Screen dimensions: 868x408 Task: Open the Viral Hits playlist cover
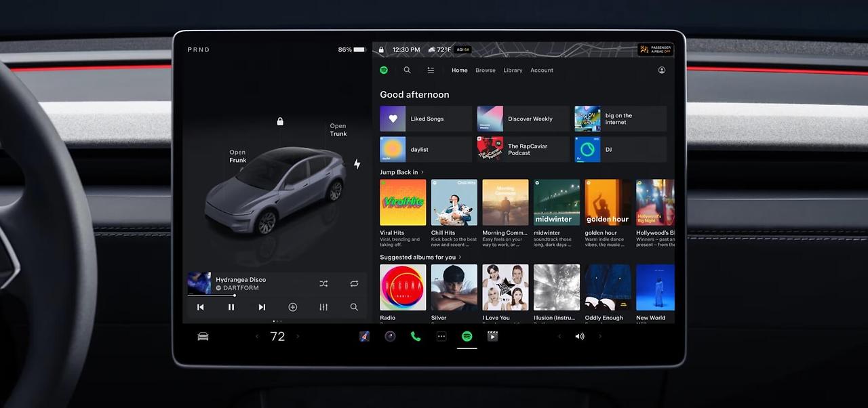pyautogui.click(x=403, y=202)
